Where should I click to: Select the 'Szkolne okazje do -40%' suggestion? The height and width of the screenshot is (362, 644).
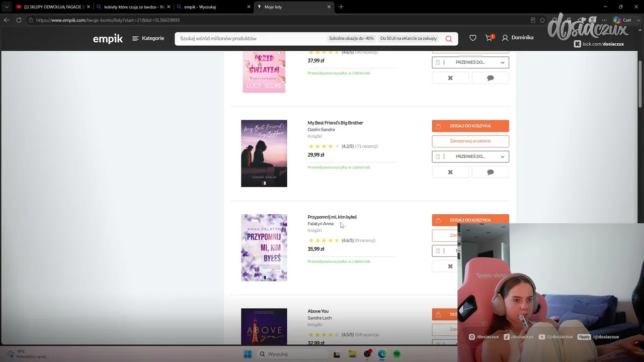(x=351, y=39)
